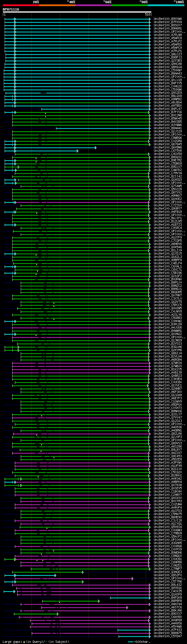The image size is (187, 644).
Task: Select the UniRef100_B4FL47 label
Action: [168, 109]
